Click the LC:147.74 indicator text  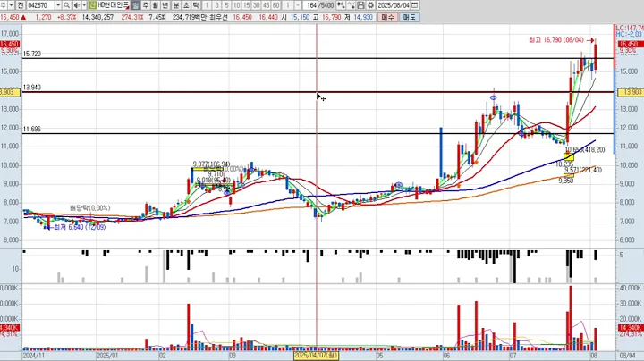point(630,28)
